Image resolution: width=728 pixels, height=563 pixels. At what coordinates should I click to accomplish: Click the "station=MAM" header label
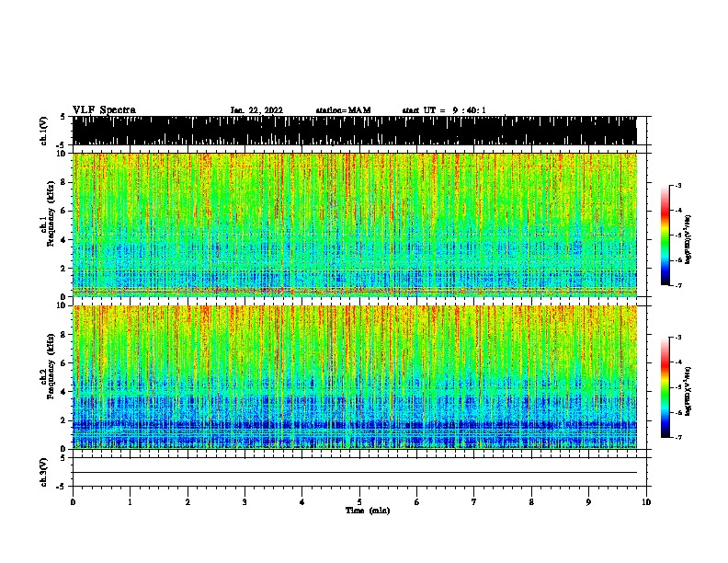pyautogui.click(x=343, y=110)
